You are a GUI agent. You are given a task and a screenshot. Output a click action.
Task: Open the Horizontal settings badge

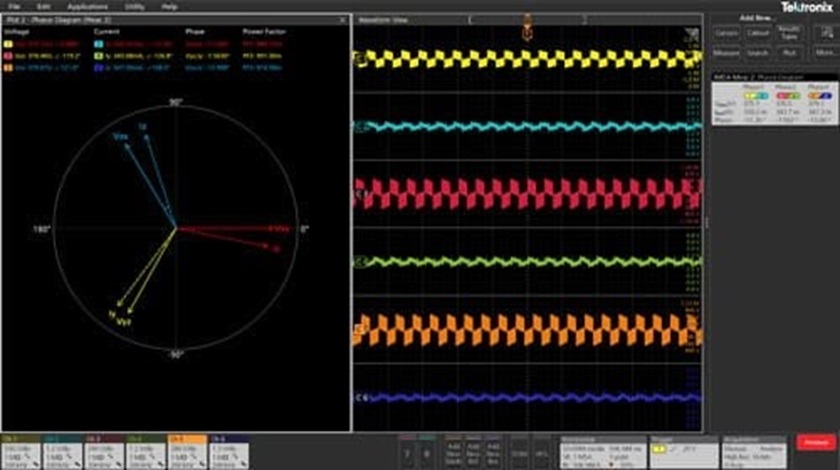click(603, 453)
